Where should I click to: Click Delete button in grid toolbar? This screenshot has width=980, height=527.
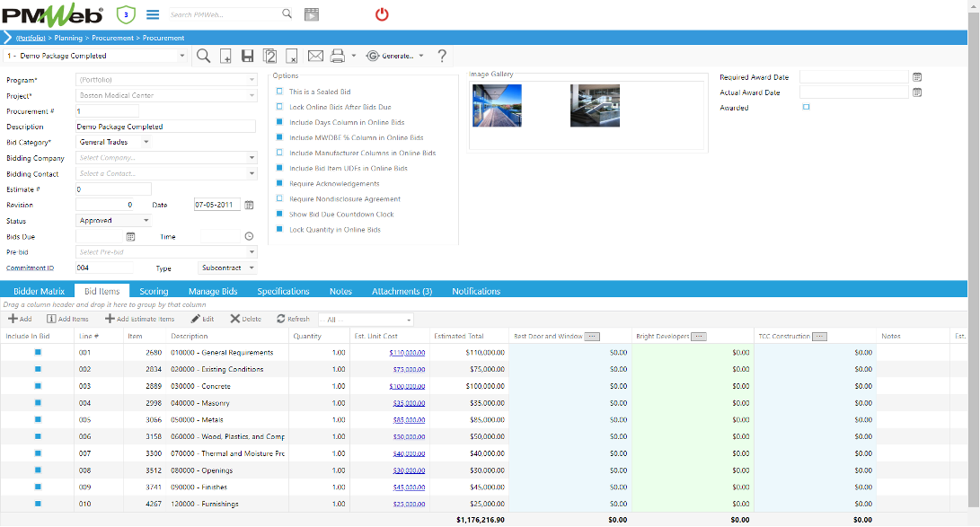(x=245, y=319)
